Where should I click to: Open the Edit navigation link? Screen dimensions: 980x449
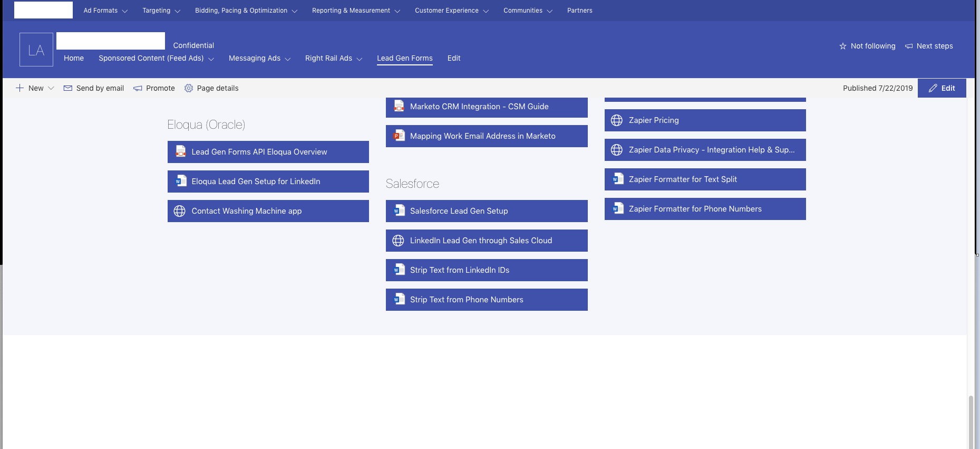(454, 58)
